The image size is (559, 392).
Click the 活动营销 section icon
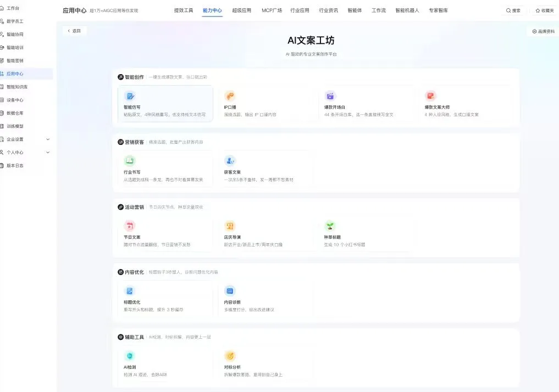(x=120, y=207)
